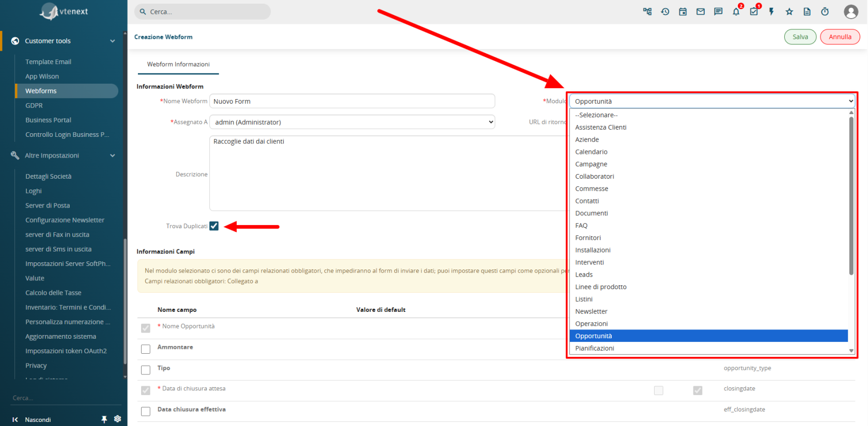Focus the top Cerca search field
Image resolution: width=868 pixels, height=426 pixels.
click(x=203, y=11)
